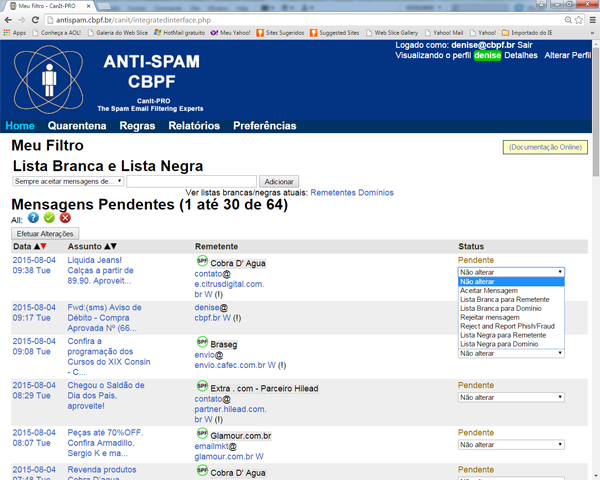Screen dimensions: 600x480
Task: Pick 'Reject and Report Phish/Fraud' option
Action: coord(506,326)
